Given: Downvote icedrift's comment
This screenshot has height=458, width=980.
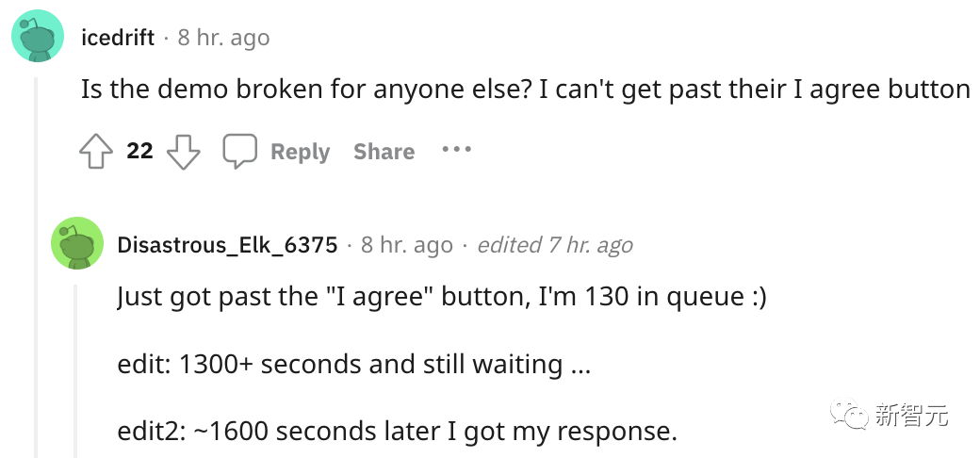Looking at the screenshot, I should [183, 152].
